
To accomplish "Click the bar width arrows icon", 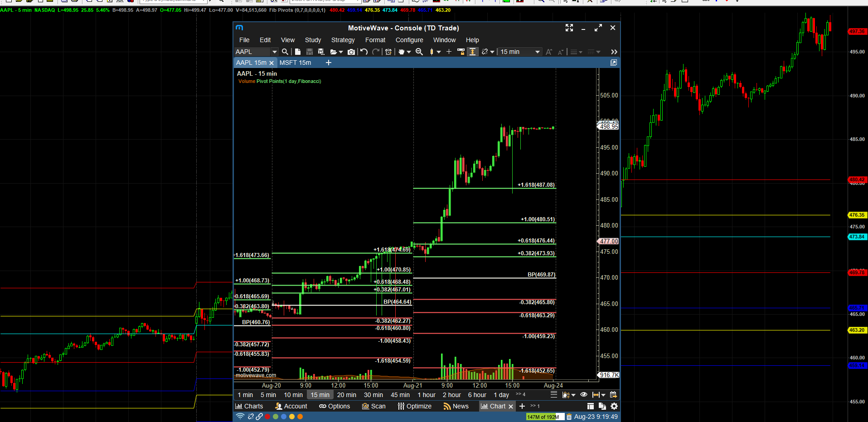I will (596, 395).
